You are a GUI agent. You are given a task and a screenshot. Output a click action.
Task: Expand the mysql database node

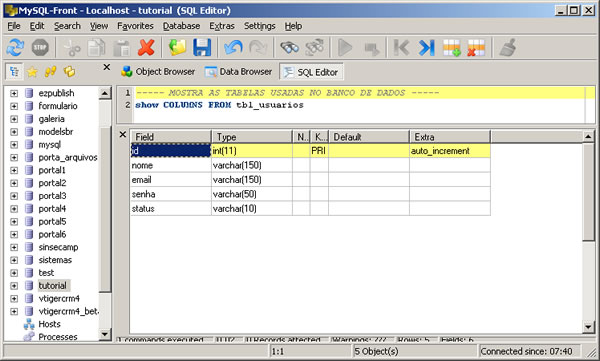point(14,145)
